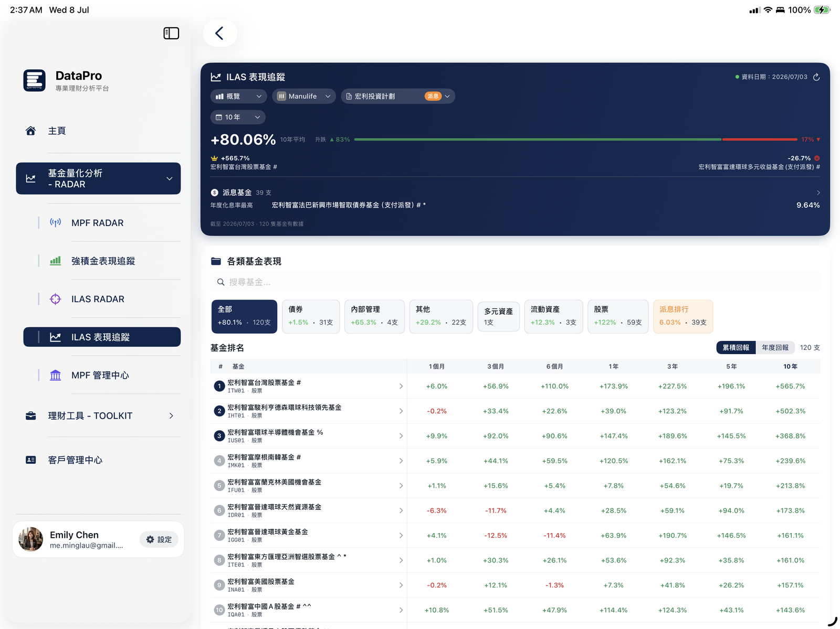Image resolution: width=840 pixels, height=629 pixels.
Task: Open 宏利智富環球半導體機會基金 row chevron
Action: 401,436
